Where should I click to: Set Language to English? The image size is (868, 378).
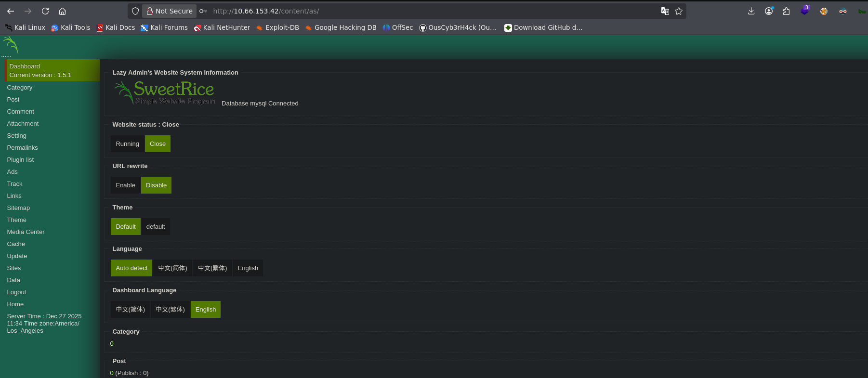pyautogui.click(x=248, y=268)
